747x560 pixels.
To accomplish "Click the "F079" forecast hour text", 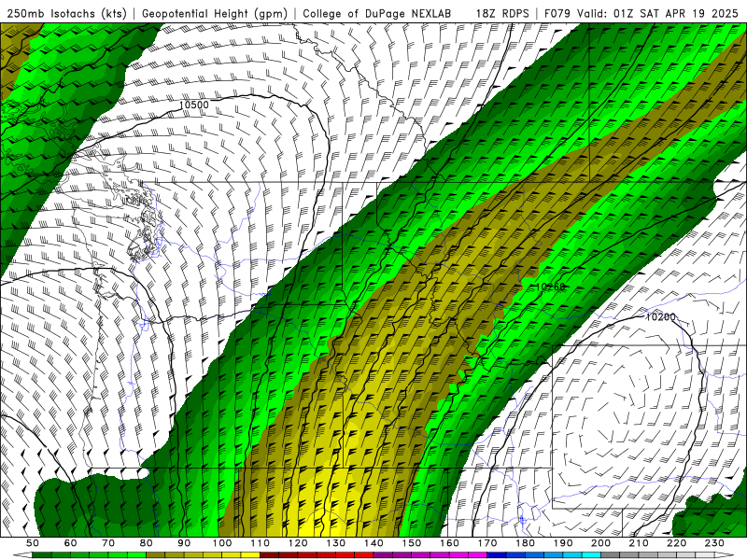I will (557, 13).
